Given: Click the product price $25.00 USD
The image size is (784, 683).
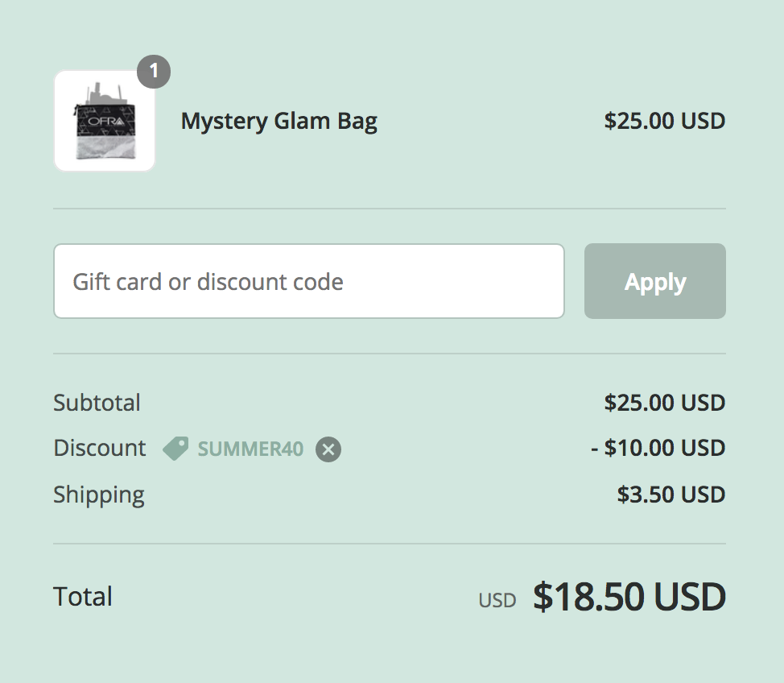Looking at the screenshot, I should pos(665,121).
